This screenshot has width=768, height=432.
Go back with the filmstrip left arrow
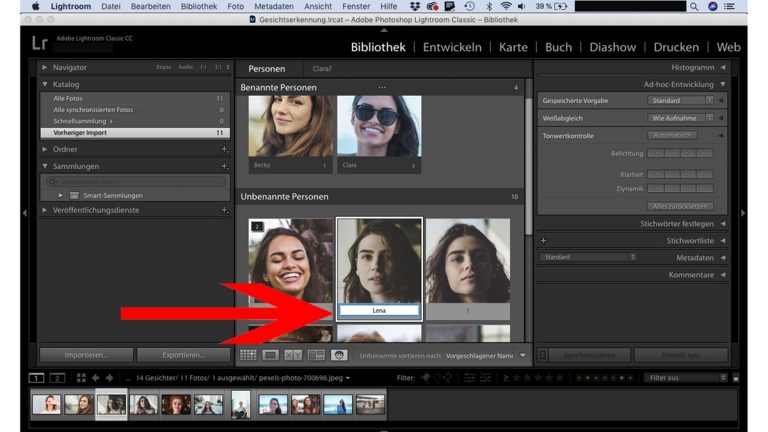click(96, 378)
